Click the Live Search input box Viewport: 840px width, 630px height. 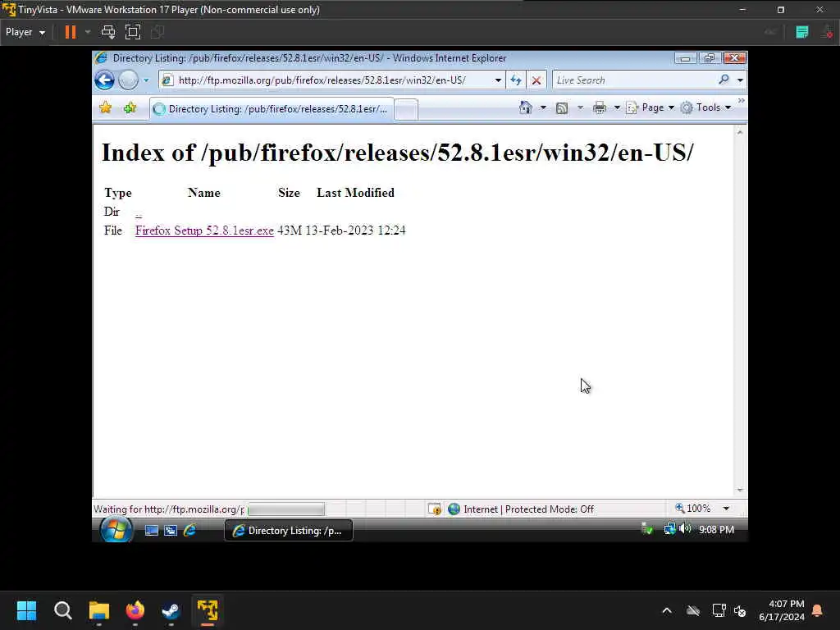coord(634,80)
